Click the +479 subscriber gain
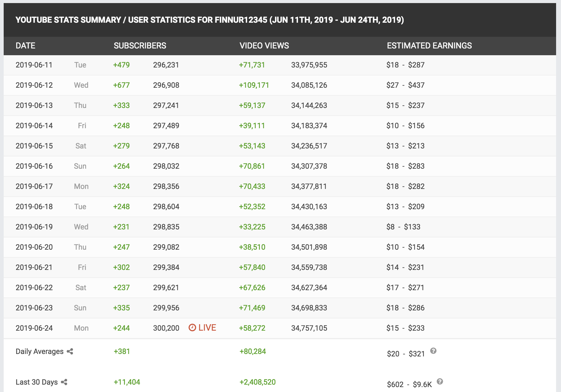The image size is (561, 392). [122, 65]
